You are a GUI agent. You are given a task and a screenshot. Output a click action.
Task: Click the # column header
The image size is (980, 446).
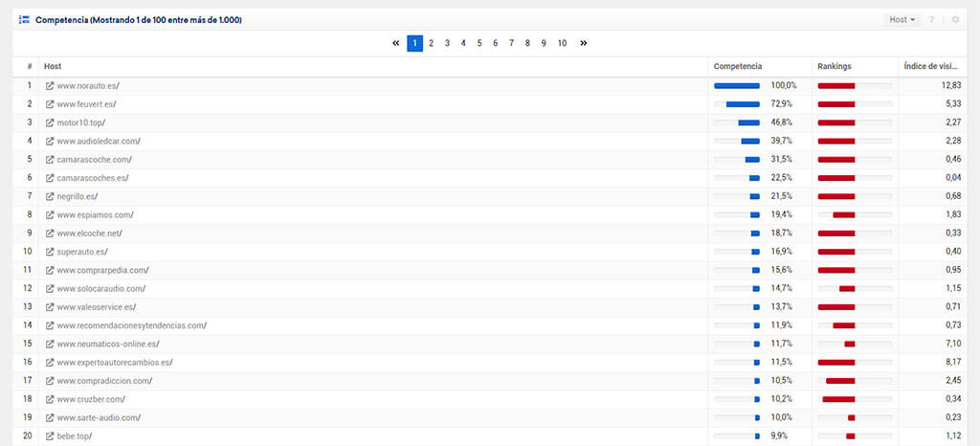point(30,66)
